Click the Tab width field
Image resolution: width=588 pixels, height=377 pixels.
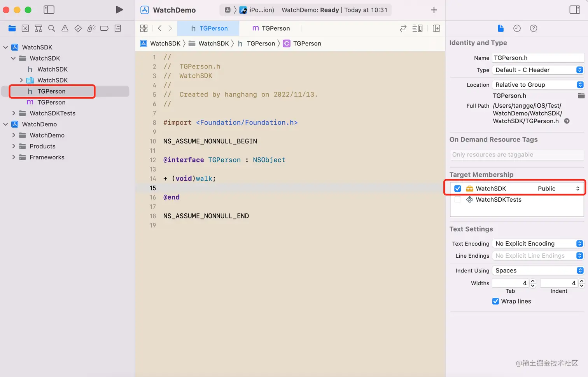tap(510, 283)
